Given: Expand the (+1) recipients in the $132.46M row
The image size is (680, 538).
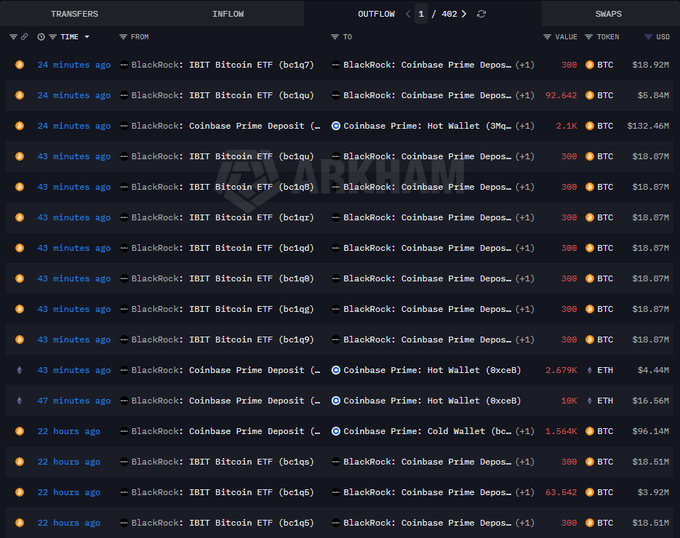Looking at the screenshot, I should point(525,126).
